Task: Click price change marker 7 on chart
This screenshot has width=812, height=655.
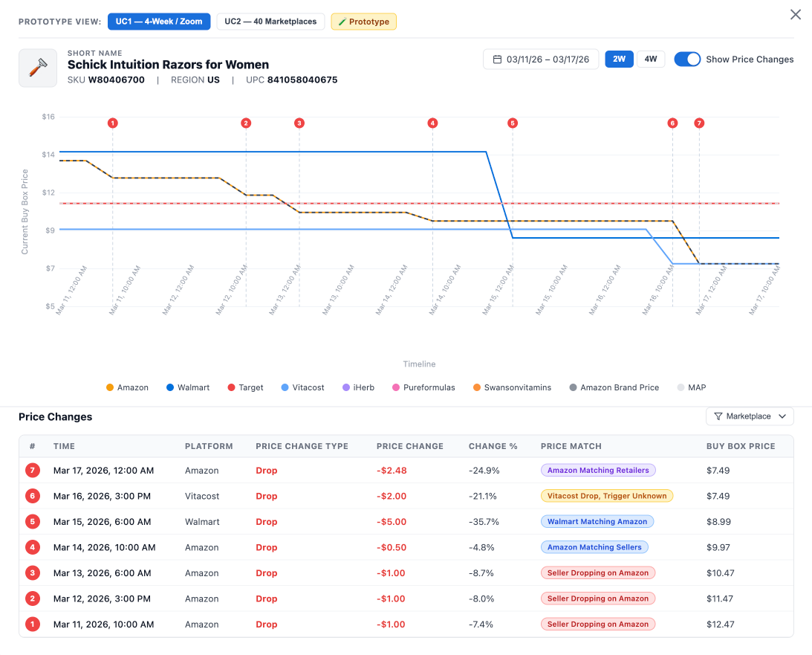Action: pyautogui.click(x=699, y=123)
